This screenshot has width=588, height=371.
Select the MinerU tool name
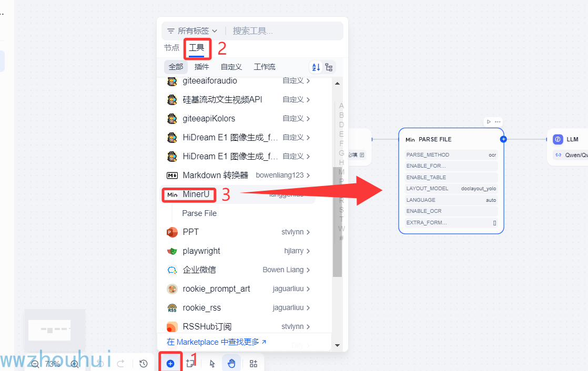pos(196,194)
